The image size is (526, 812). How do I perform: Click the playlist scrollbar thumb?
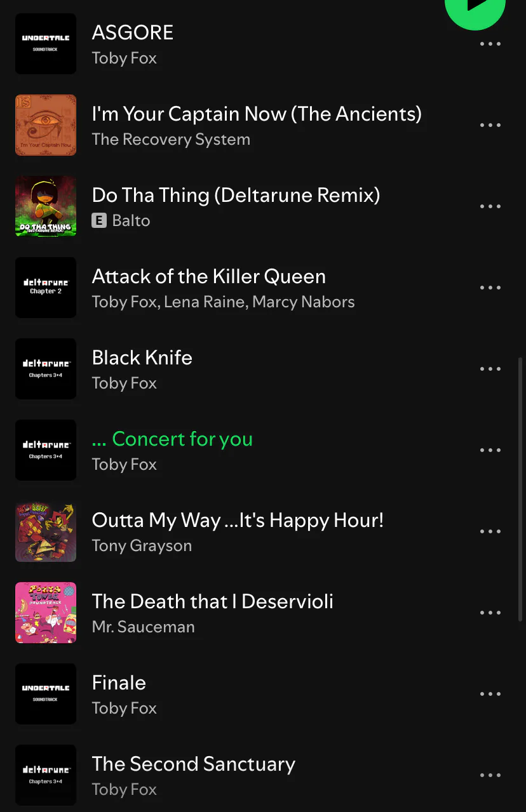point(521,489)
